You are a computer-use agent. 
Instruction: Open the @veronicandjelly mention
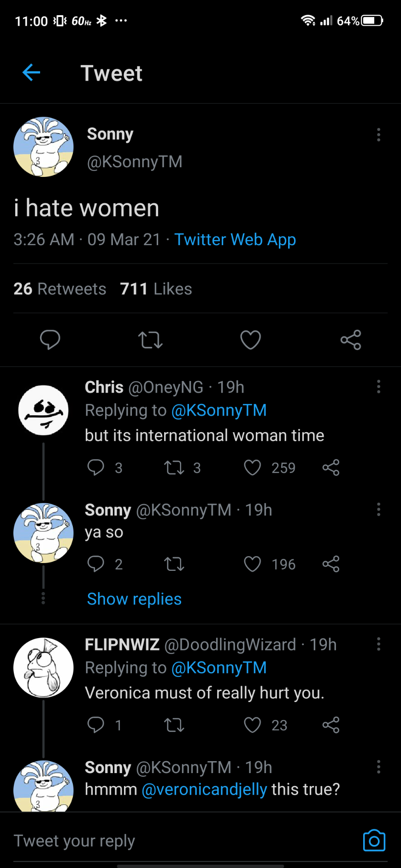204,789
